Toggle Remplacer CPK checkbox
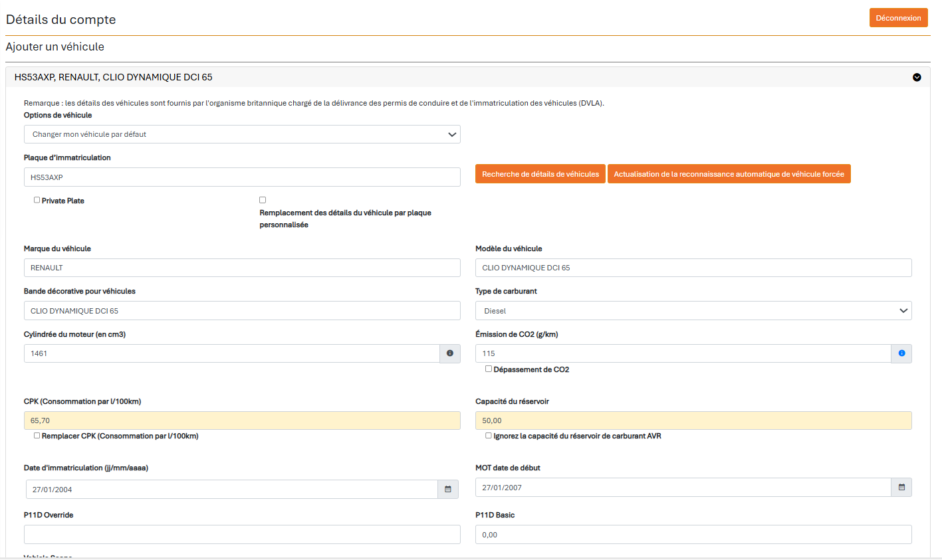 (x=37, y=436)
